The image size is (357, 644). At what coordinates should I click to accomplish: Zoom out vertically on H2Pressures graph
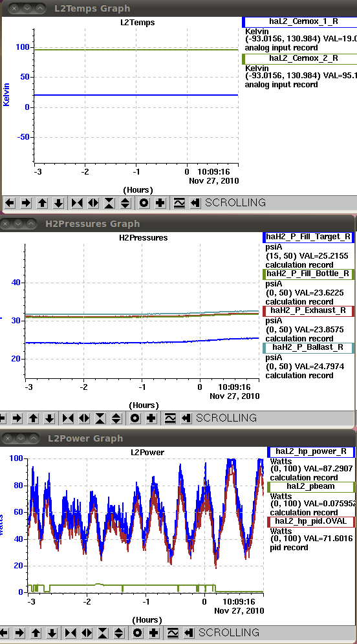[x=116, y=418]
